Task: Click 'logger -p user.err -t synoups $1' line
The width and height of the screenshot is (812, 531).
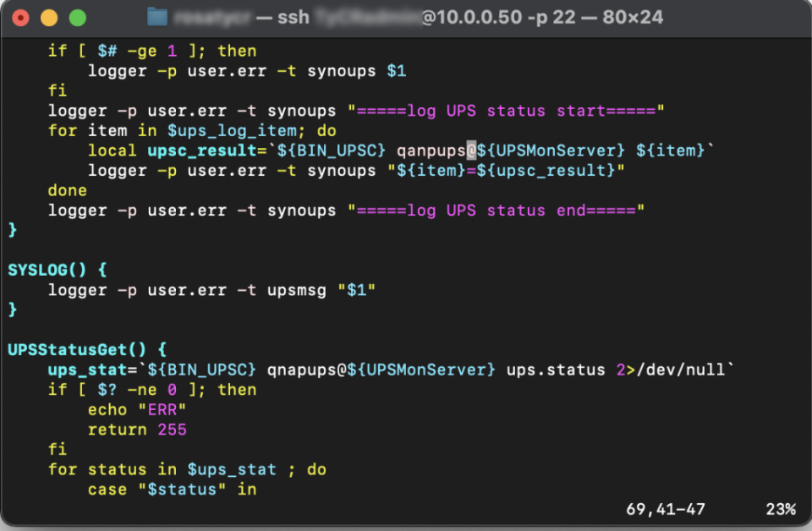Action: 247,71
